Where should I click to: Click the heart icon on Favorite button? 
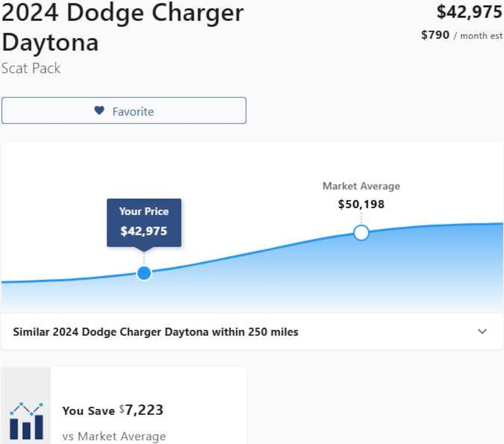point(99,111)
